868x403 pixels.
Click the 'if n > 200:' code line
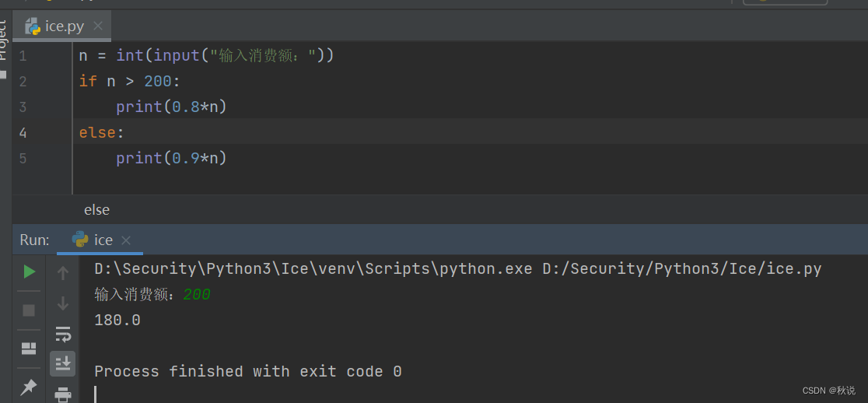[x=130, y=82]
